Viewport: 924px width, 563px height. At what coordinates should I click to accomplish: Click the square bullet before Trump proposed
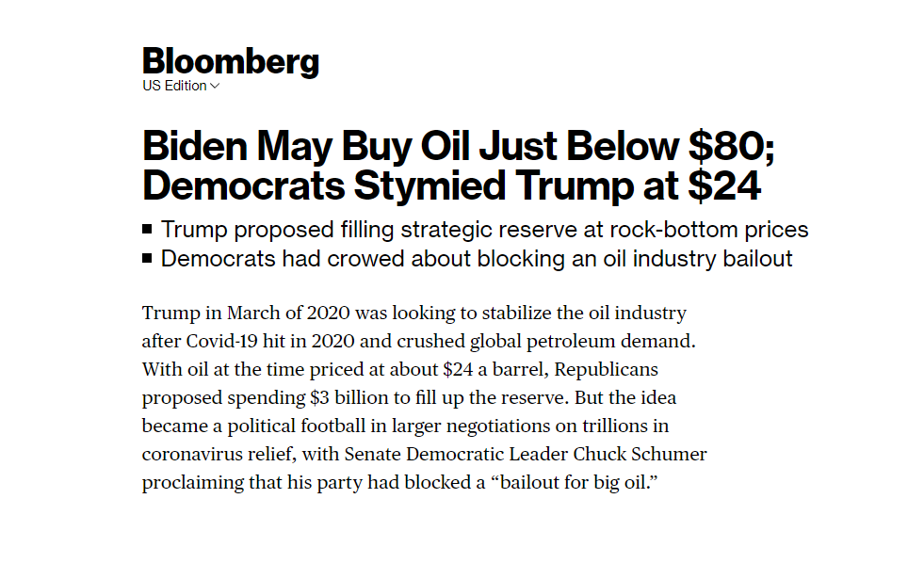(147, 229)
